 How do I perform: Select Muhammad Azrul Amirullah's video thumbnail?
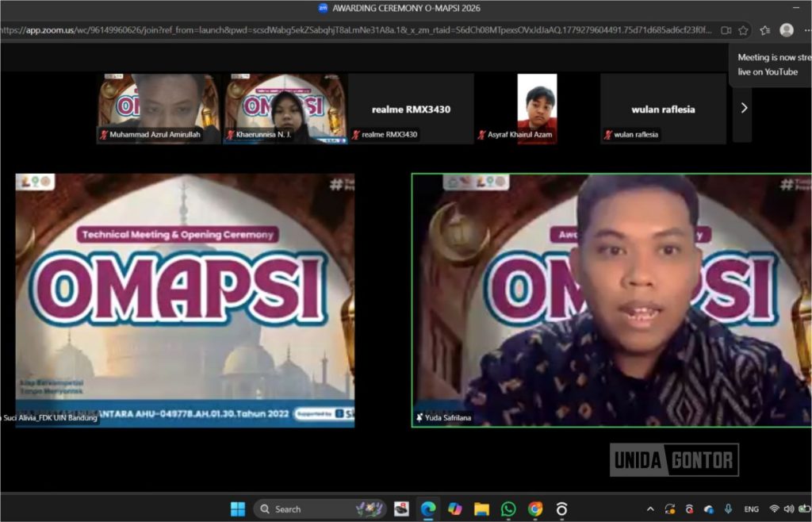coord(159,108)
